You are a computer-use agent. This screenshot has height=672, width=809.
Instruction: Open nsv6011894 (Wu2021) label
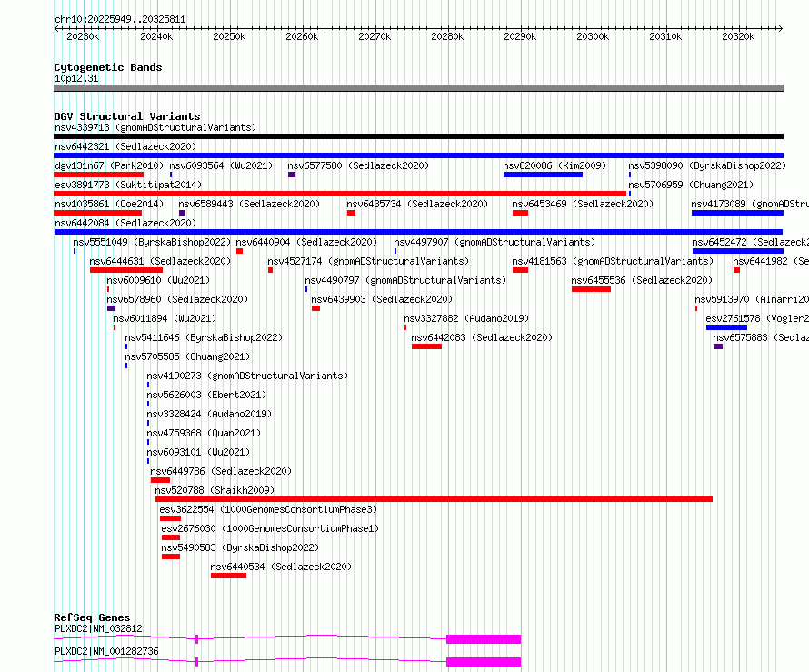165,318
